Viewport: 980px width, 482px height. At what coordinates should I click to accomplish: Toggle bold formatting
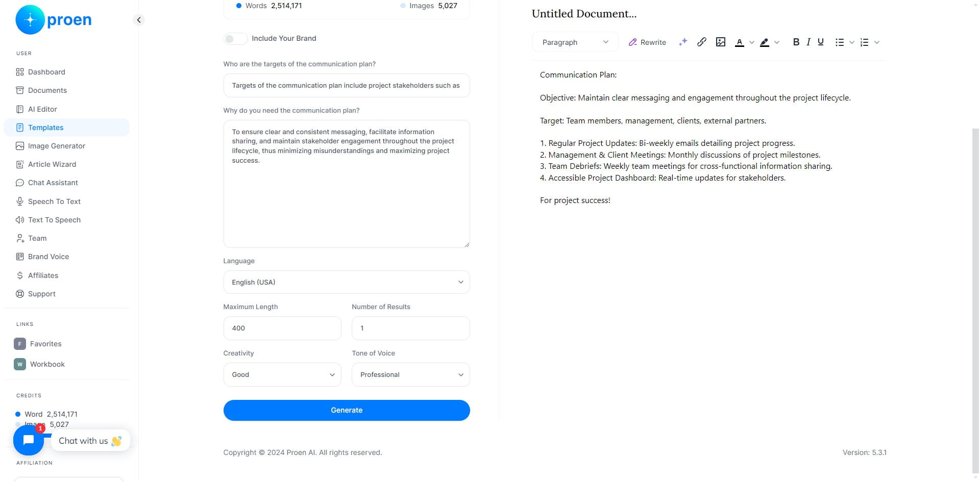point(796,42)
